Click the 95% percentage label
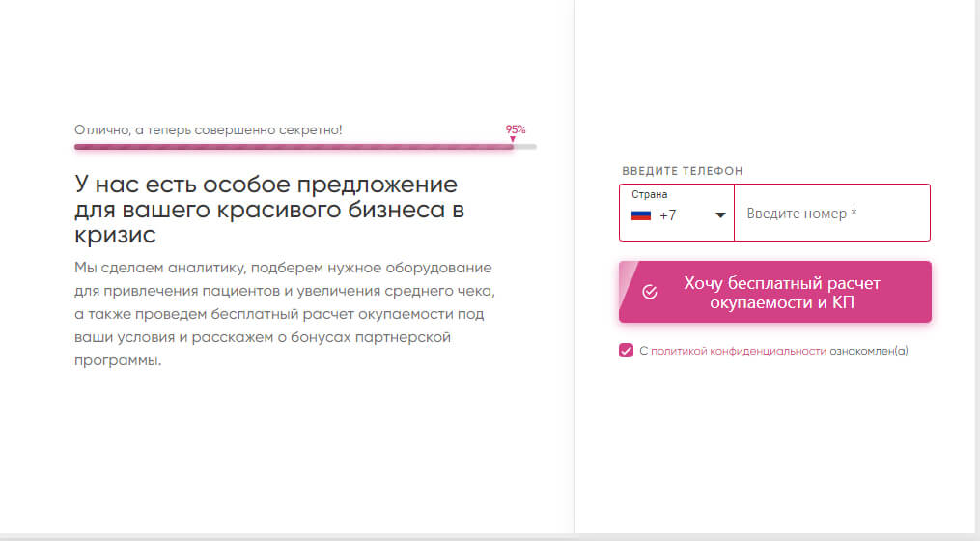This screenshot has height=541, width=980. 516,128
